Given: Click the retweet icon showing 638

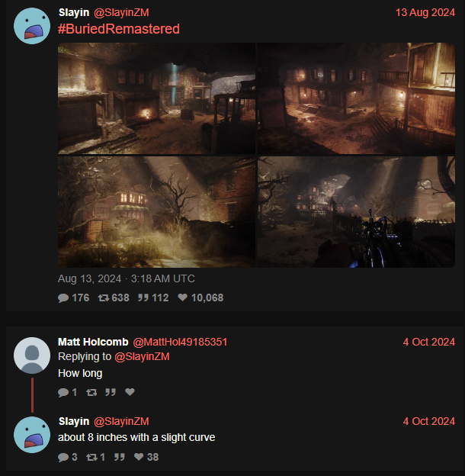Looking at the screenshot, I should coord(104,297).
